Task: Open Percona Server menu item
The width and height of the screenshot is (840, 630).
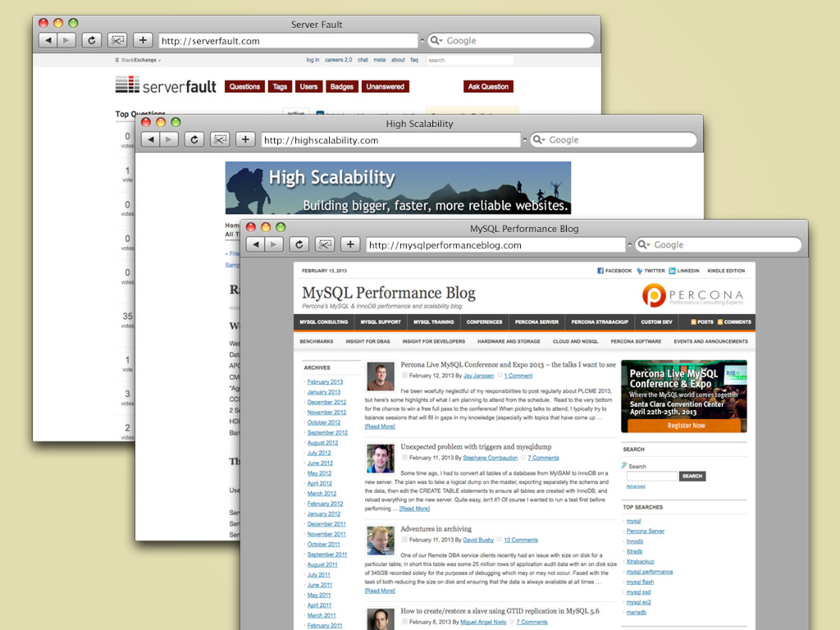Action: pyautogui.click(x=536, y=322)
